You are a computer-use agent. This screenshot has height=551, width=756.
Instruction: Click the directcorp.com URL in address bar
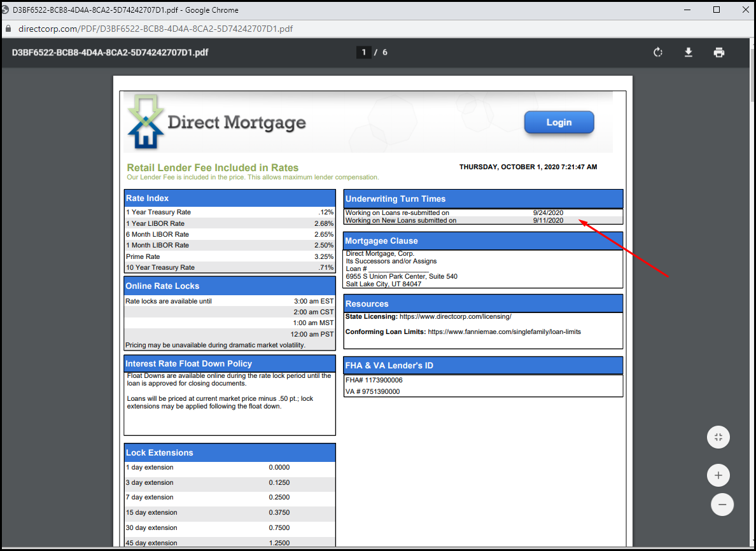[155, 29]
